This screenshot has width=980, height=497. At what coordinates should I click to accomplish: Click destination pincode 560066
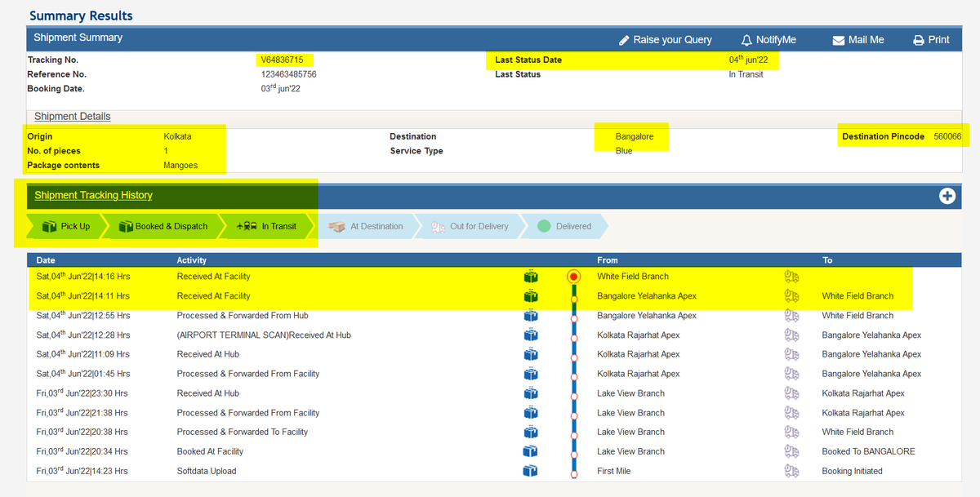pyautogui.click(x=947, y=136)
